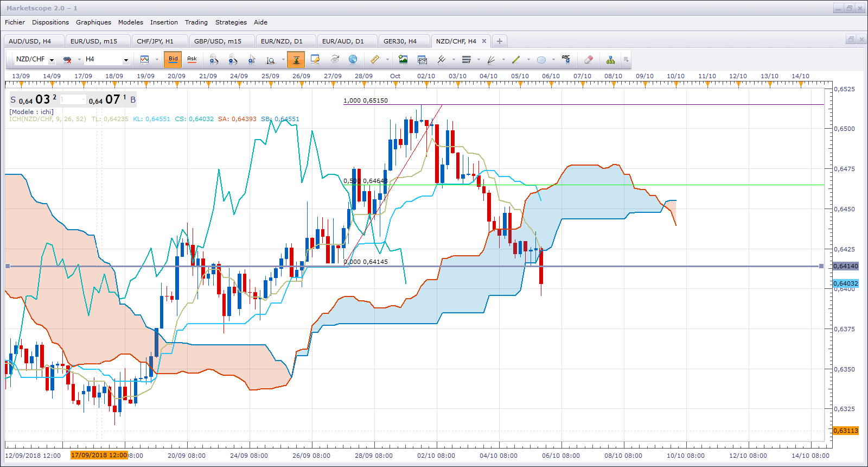Open the Graphiques menu

[x=93, y=22]
